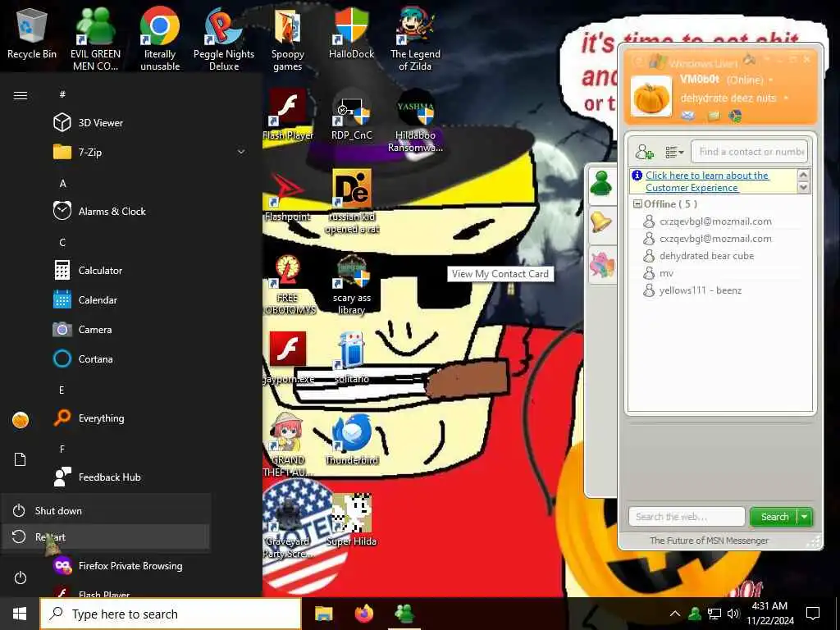
Task: Expand the Start menu hamburger navigation
Action: point(21,95)
